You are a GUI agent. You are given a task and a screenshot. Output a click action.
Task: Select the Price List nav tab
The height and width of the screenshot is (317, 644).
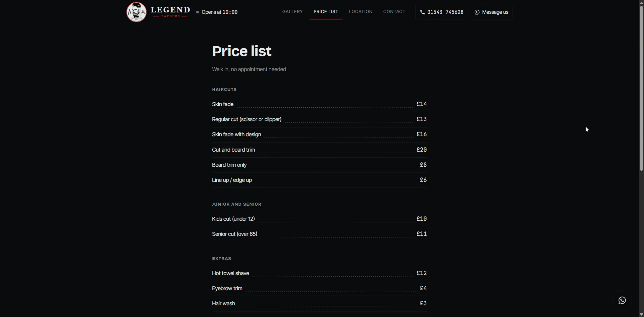point(326,12)
